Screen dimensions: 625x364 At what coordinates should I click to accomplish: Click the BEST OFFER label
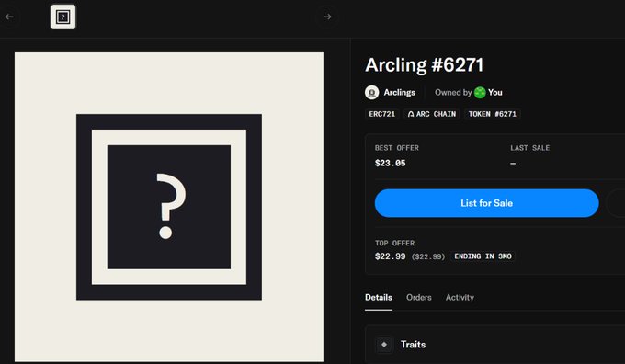pyautogui.click(x=397, y=148)
